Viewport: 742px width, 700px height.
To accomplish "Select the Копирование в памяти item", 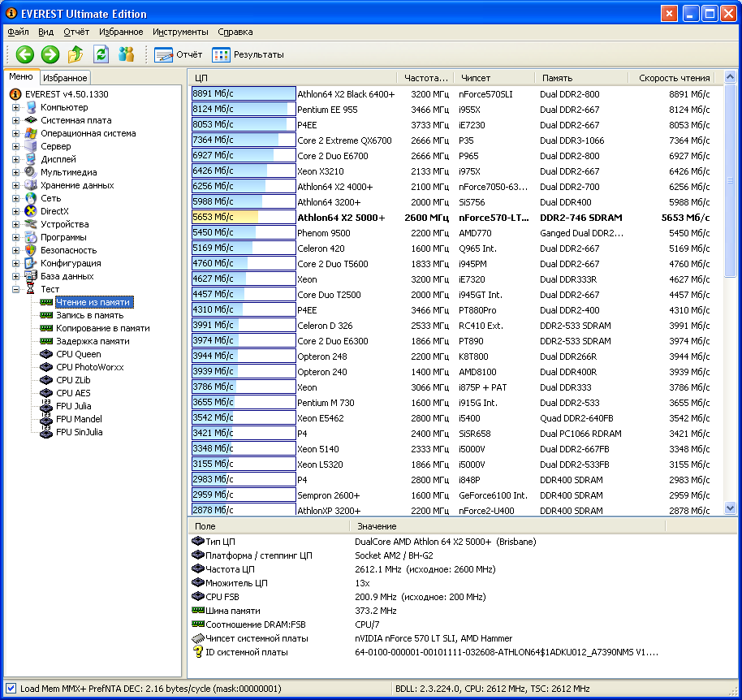I will click(102, 328).
